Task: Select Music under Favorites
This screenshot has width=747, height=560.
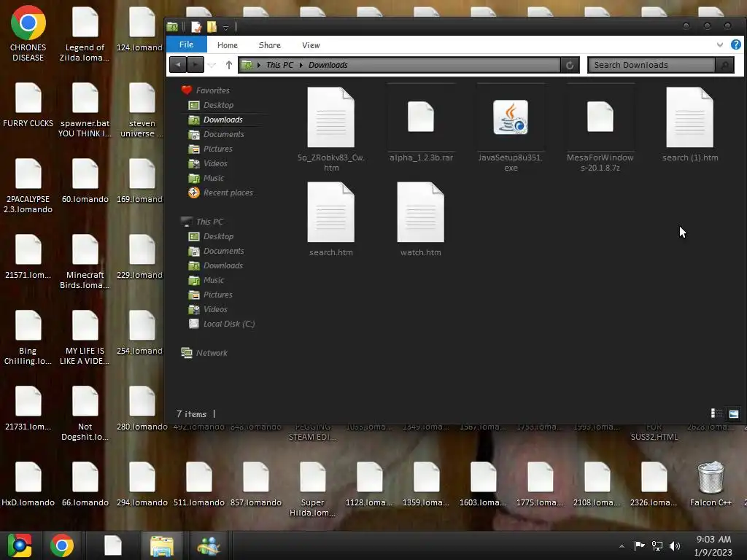Action: coord(206,178)
